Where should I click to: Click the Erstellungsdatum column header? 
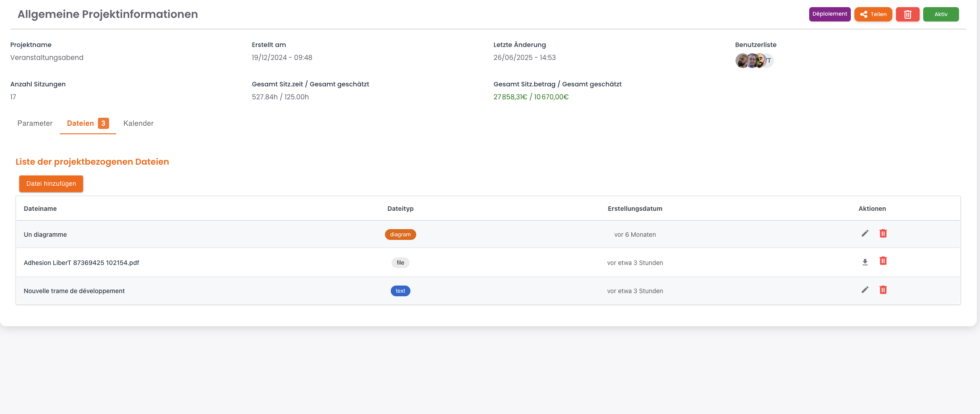[635, 209]
